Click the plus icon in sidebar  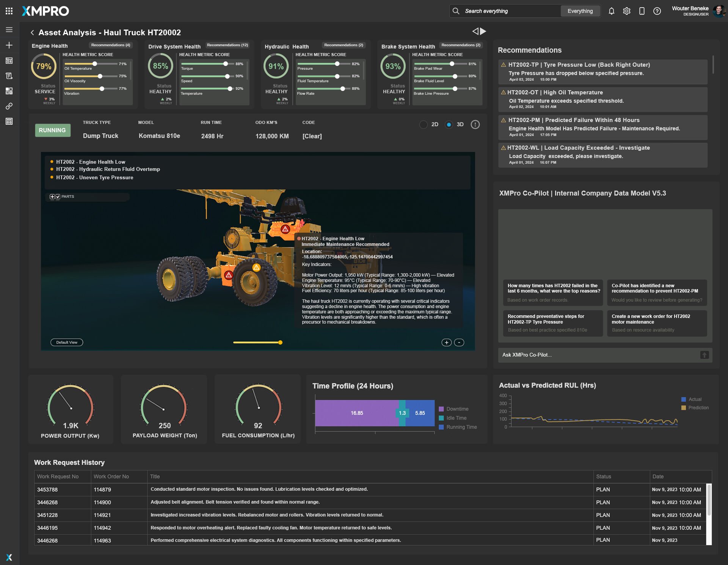coord(9,45)
